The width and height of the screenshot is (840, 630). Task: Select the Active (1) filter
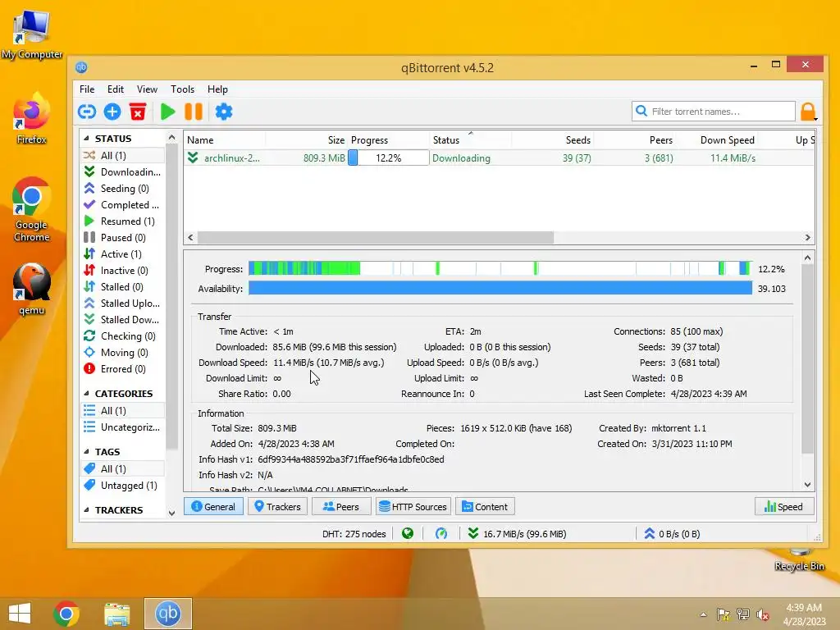click(x=123, y=254)
